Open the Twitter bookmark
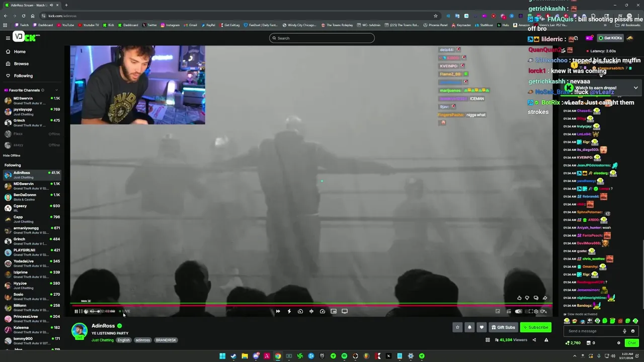The width and height of the screenshot is (644, 362). pos(149,25)
